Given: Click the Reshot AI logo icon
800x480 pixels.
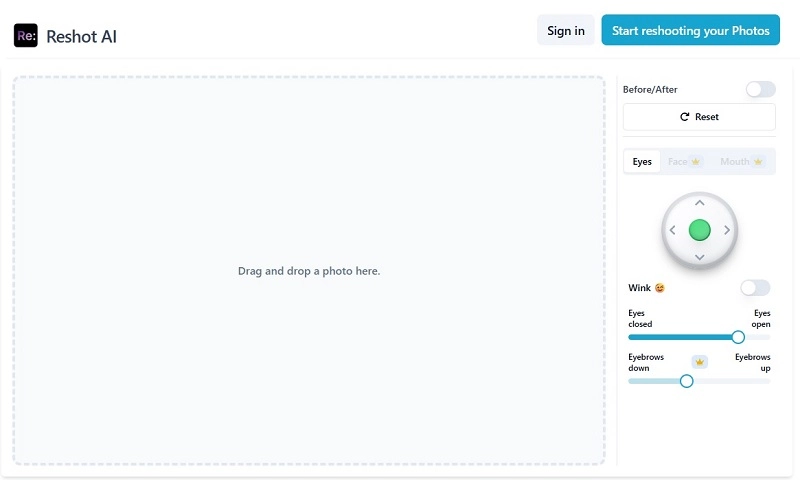Looking at the screenshot, I should click(25, 36).
